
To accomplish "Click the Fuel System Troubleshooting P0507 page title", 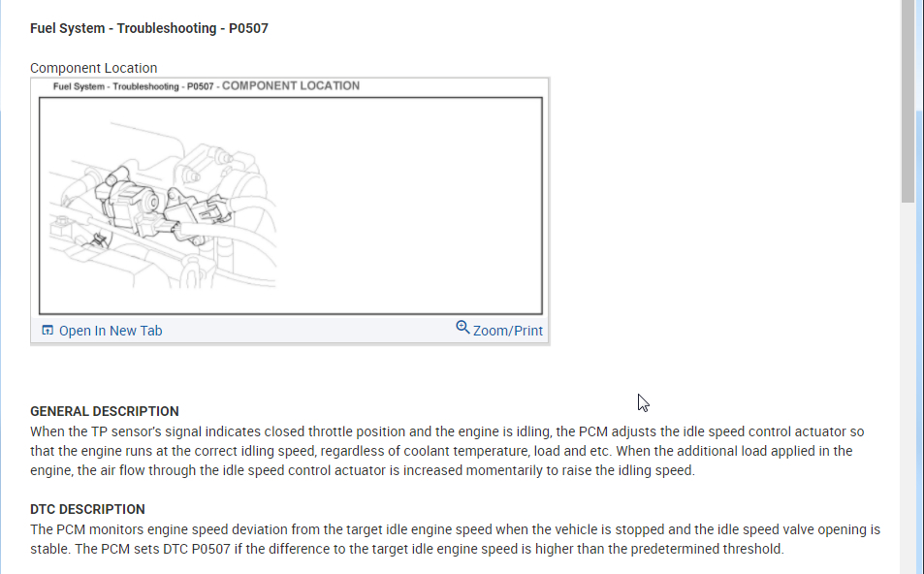I will 149,28.
